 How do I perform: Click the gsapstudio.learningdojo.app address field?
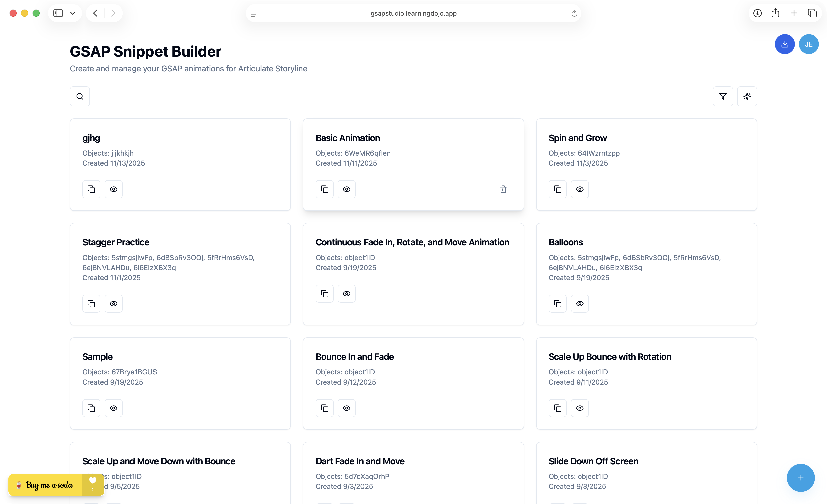click(413, 13)
